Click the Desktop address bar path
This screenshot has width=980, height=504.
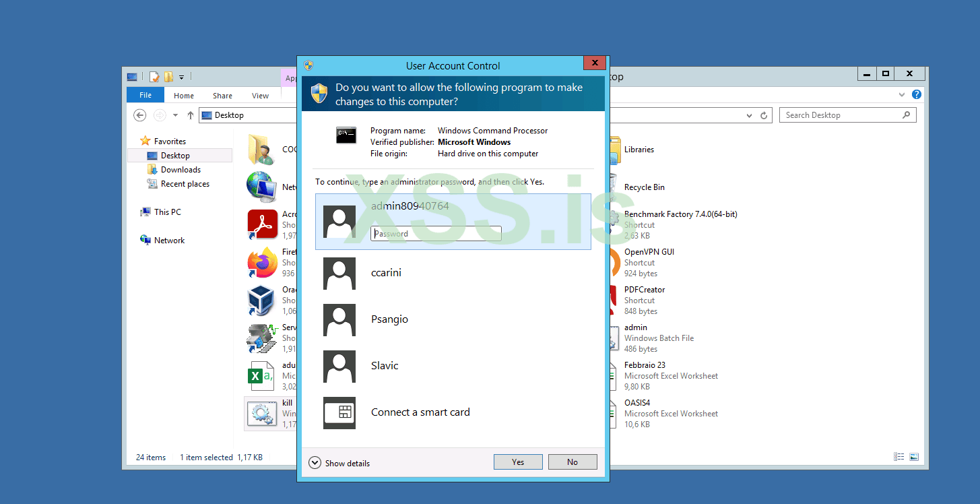coord(230,115)
